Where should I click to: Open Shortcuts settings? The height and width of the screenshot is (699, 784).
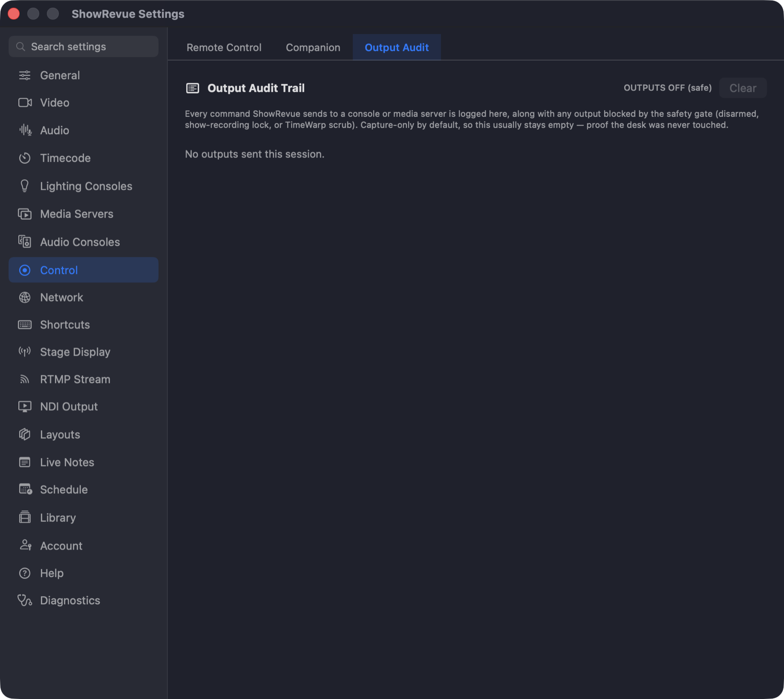pyautogui.click(x=83, y=325)
